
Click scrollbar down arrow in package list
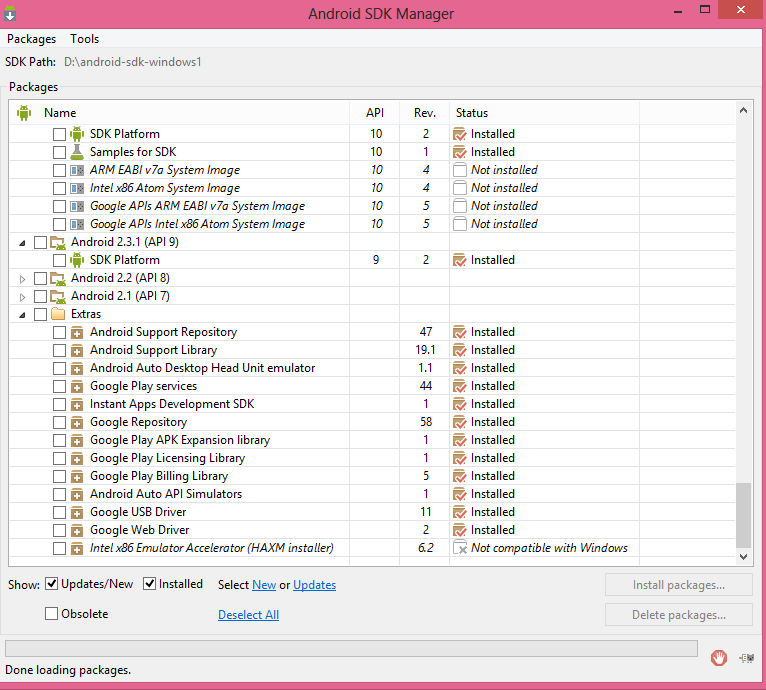(x=743, y=557)
